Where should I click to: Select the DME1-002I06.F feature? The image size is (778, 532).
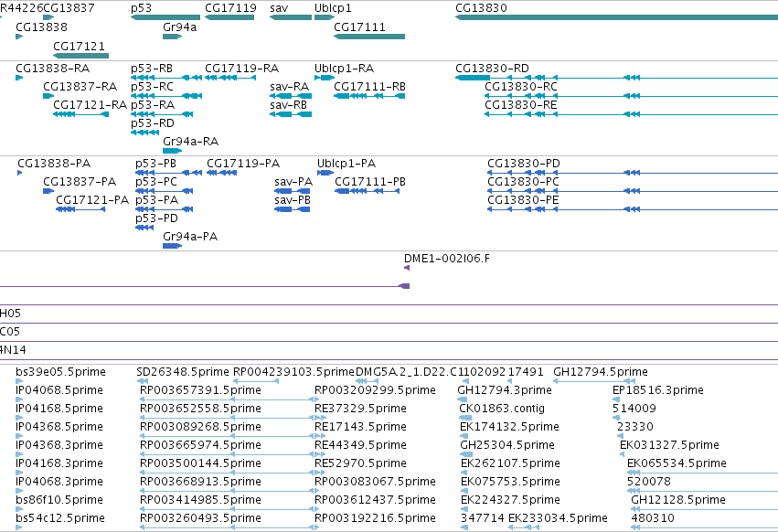pyautogui.click(x=407, y=268)
